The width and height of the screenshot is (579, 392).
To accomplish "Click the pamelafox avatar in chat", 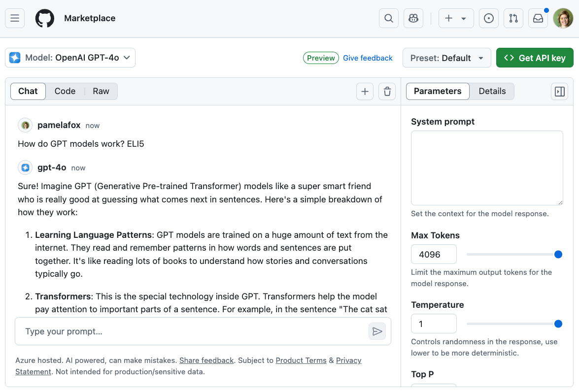I will point(25,126).
